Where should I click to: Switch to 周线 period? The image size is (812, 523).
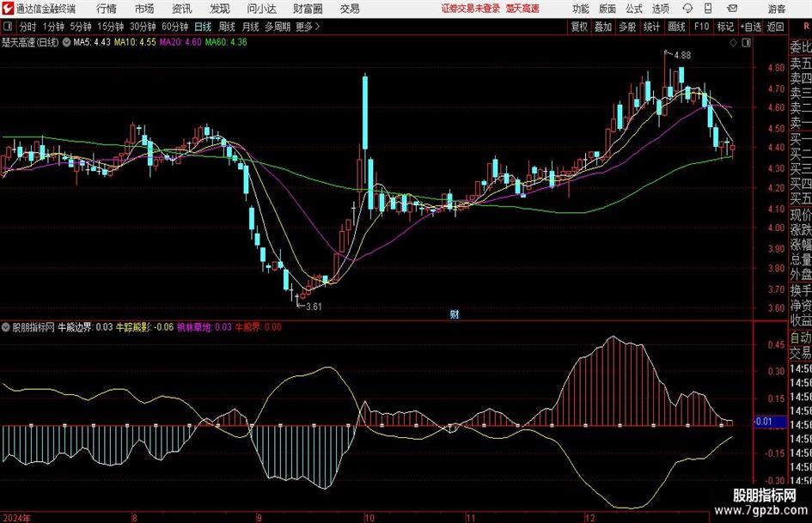[227, 27]
